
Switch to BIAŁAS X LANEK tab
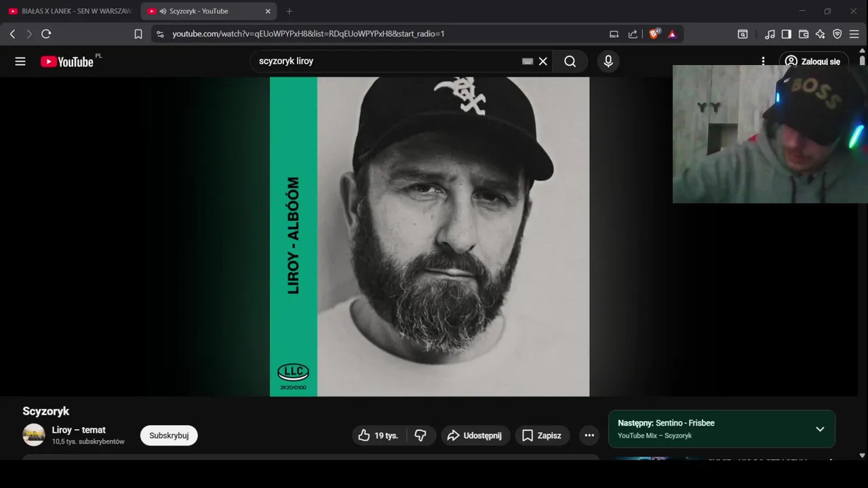pyautogui.click(x=70, y=11)
